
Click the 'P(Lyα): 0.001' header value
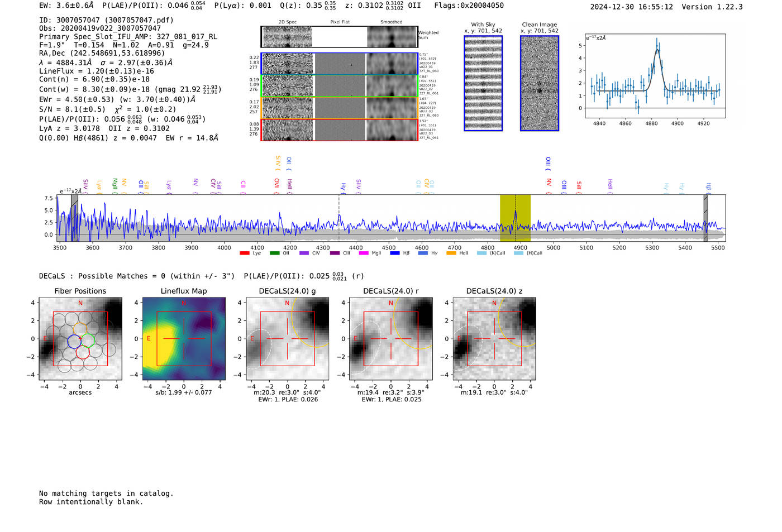243,6
